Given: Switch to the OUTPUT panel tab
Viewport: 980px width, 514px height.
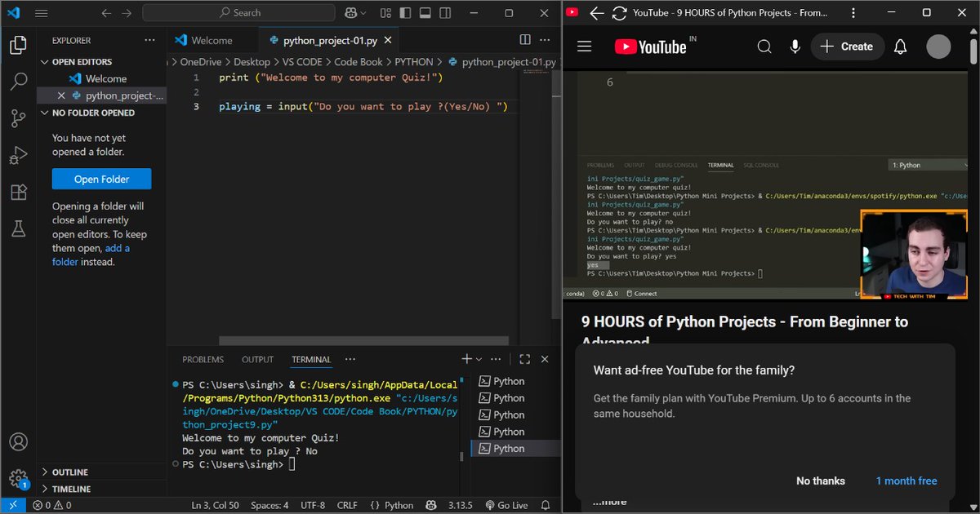Looking at the screenshot, I should pyautogui.click(x=257, y=359).
